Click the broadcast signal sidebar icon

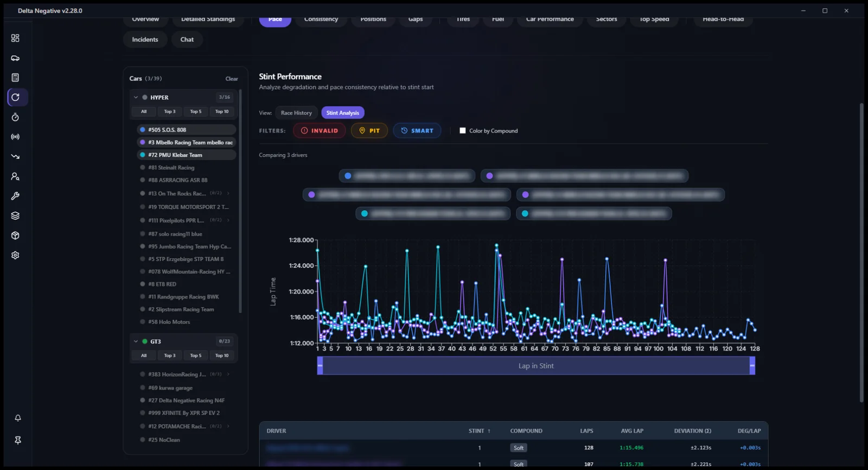coord(15,137)
